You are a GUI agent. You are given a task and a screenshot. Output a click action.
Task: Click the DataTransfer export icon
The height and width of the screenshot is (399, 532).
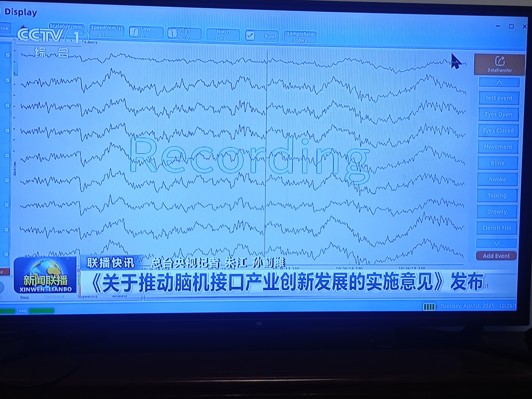pyautogui.click(x=500, y=61)
